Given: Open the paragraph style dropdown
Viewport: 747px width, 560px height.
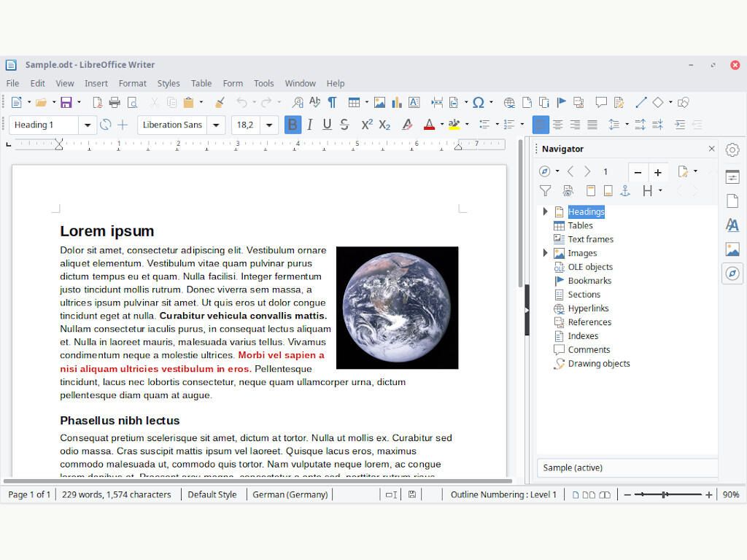Looking at the screenshot, I should pyautogui.click(x=88, y=125).
